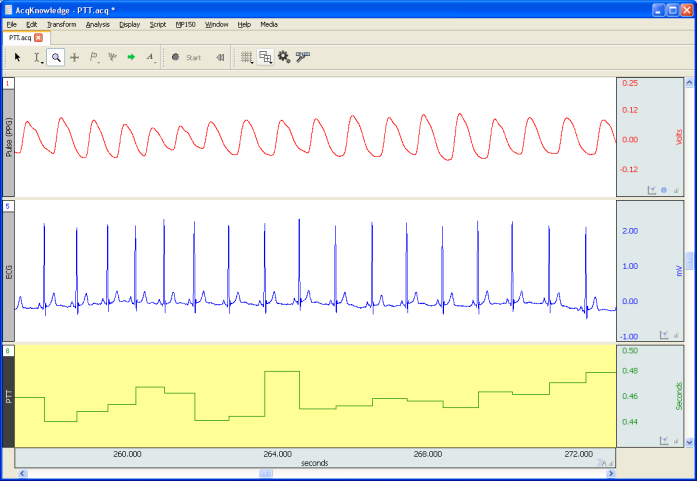697x481 pixels.
Task: Click the green arrow jump tool
Action: [131, 58]
